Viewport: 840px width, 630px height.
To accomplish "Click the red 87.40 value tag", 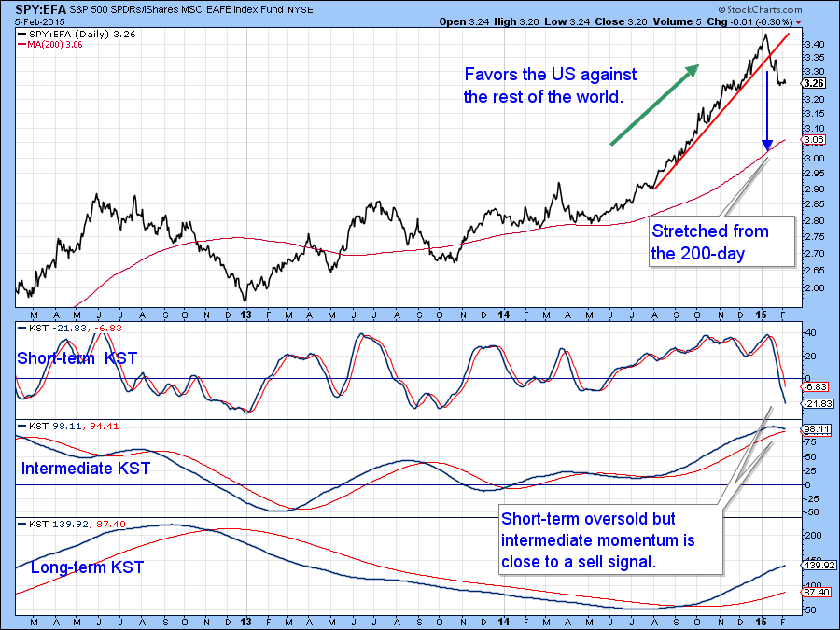I will point(817,593).
